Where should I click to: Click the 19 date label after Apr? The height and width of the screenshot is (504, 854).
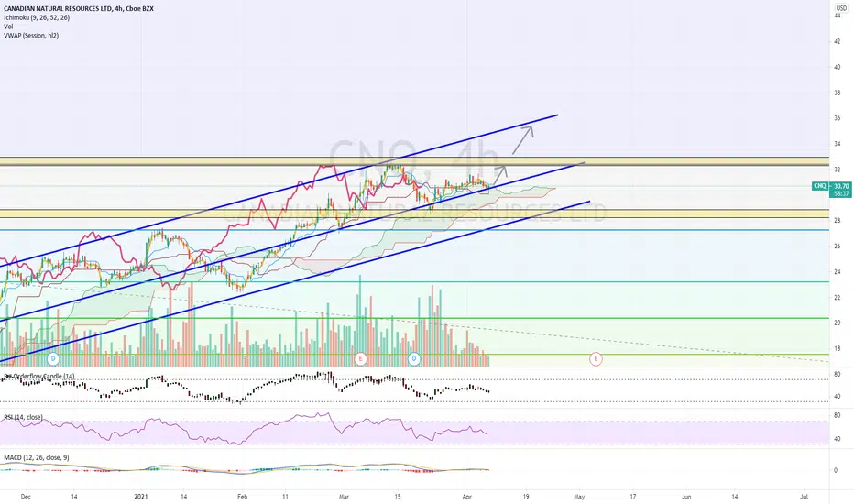(x=526, y=497)
